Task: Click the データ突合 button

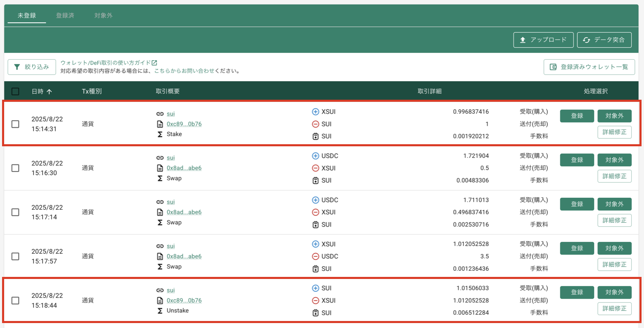Action: point(604,40)
